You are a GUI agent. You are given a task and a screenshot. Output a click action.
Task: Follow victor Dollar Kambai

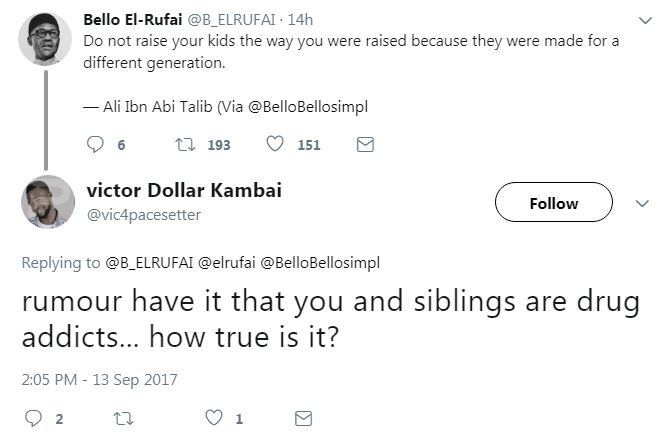553,203
